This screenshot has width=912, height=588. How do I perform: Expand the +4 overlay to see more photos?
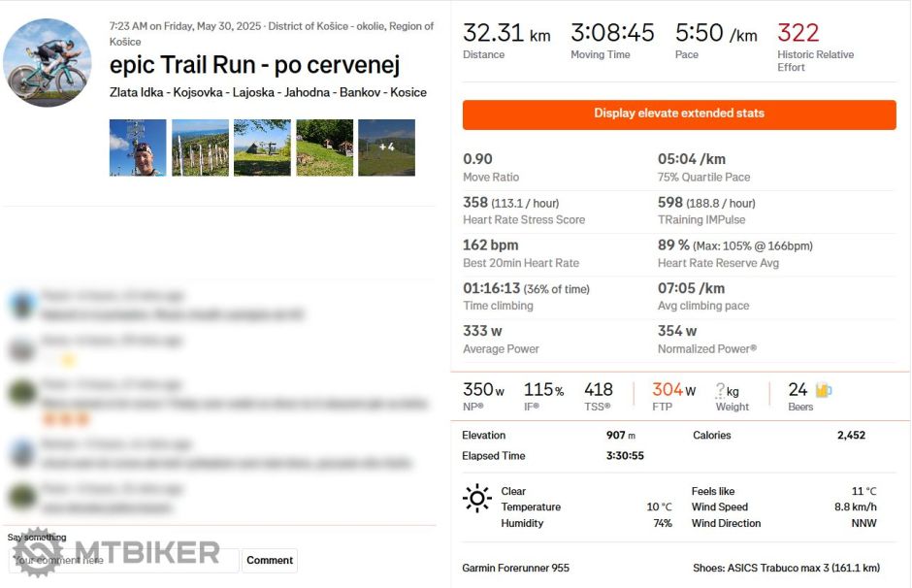click(386, 146)
